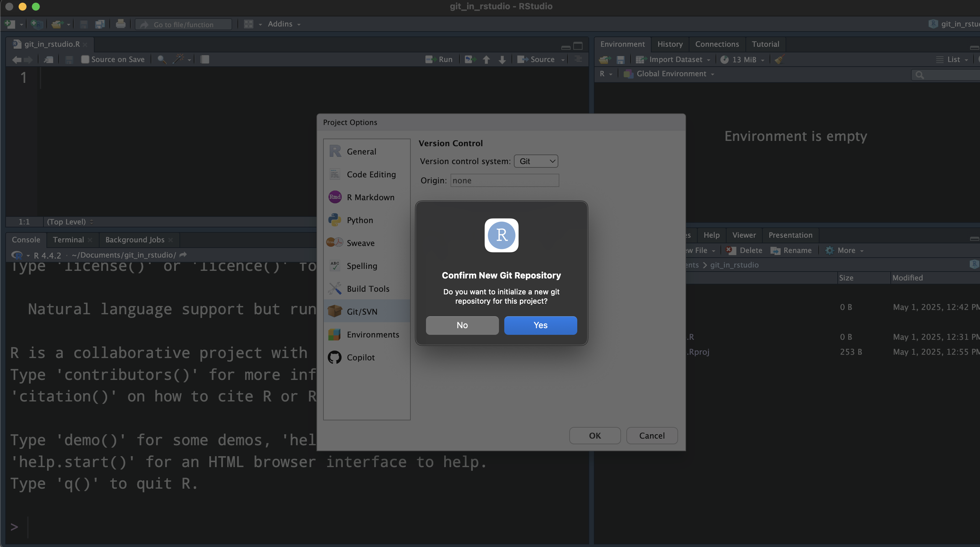Switch to the Terminal tab
The height and width of the screenshot is (547, 980).
[68, 239]
